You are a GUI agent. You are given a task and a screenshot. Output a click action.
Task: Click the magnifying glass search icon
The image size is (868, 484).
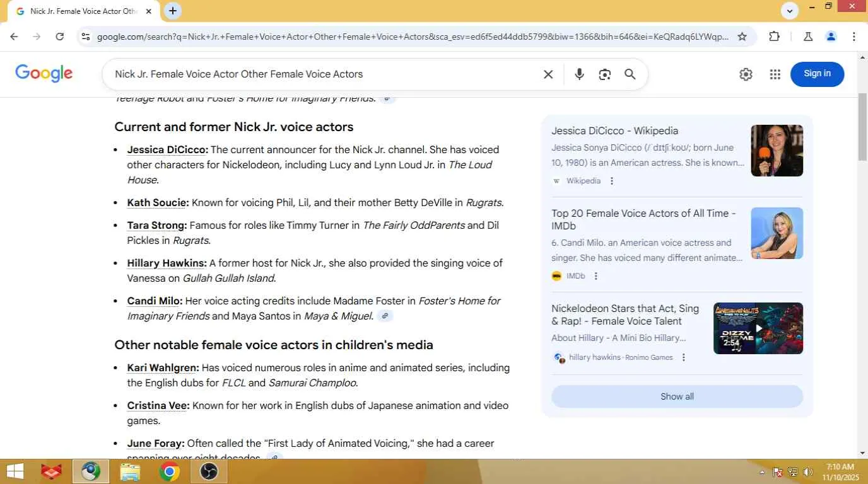click(x=630, y=74)
